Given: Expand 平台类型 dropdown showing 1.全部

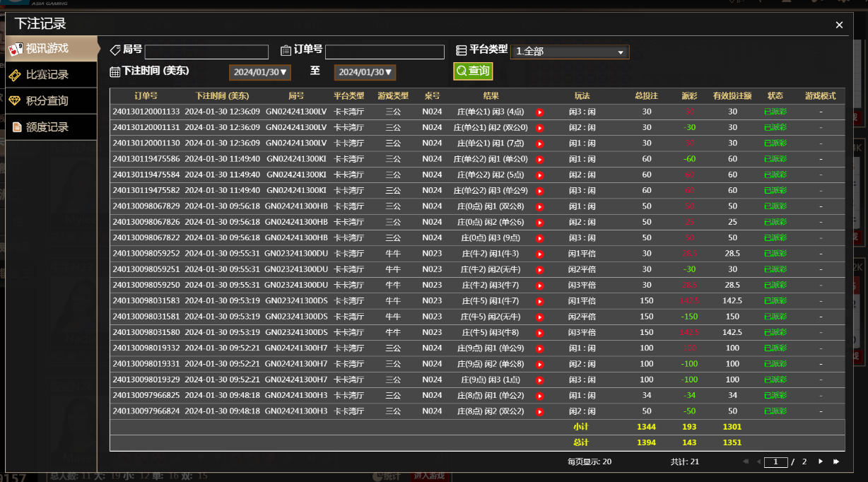Looking at the screenshot, I should pyautogui.click(x=570, y=52).
